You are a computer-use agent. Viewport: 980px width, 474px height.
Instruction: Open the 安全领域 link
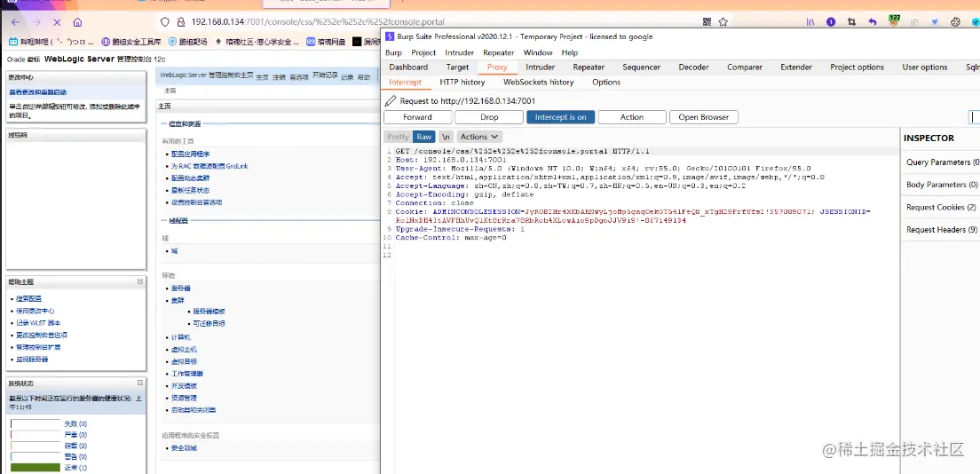(x=185, y=448)
